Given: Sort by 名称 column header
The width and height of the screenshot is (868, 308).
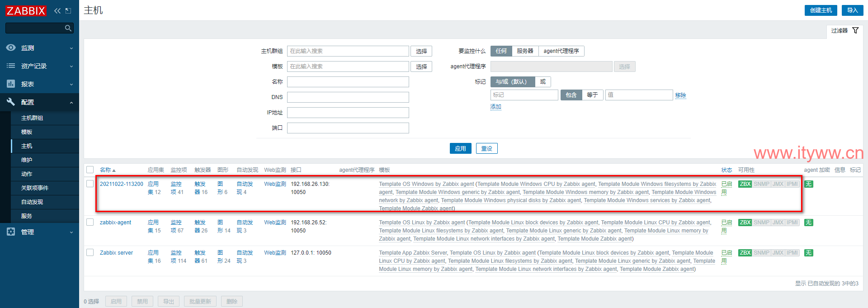Looking at the screenshot, I should 108,170.
